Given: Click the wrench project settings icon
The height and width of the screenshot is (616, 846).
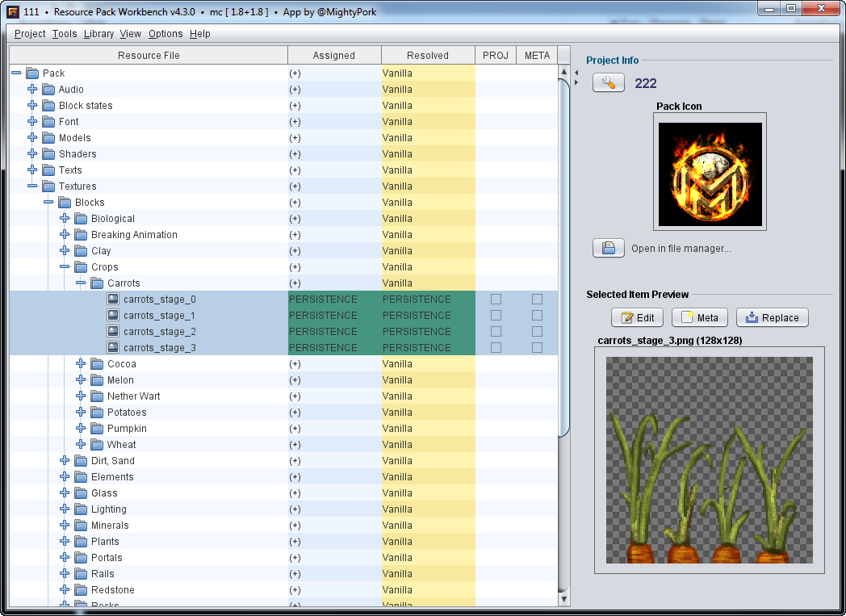Looking at the screenshot, I should coord(609,83).
